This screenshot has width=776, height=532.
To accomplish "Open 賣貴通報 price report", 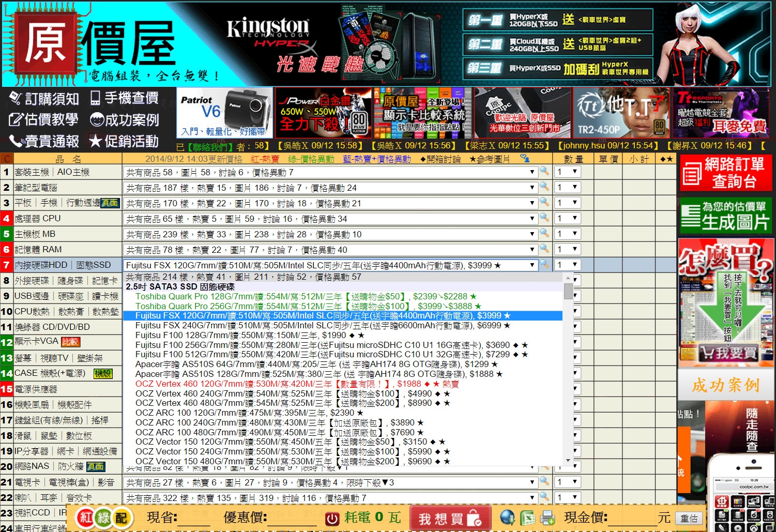I will 44,141.
